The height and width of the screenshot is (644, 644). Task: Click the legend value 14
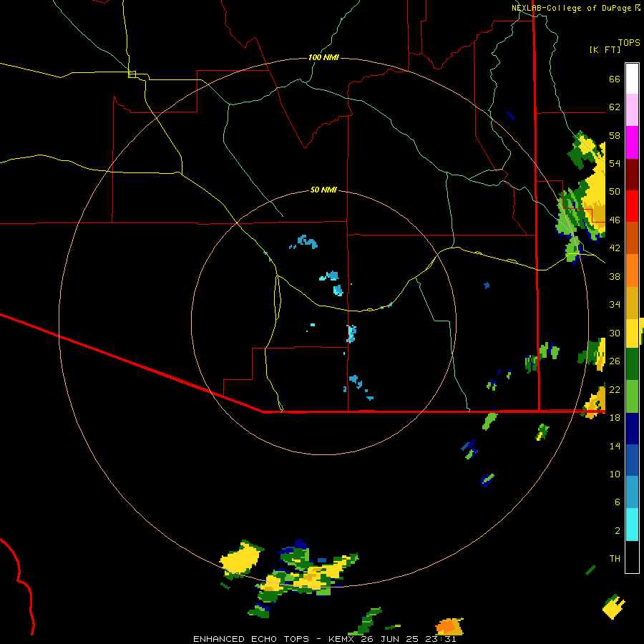pyautogui.click(x=615, y=446)
